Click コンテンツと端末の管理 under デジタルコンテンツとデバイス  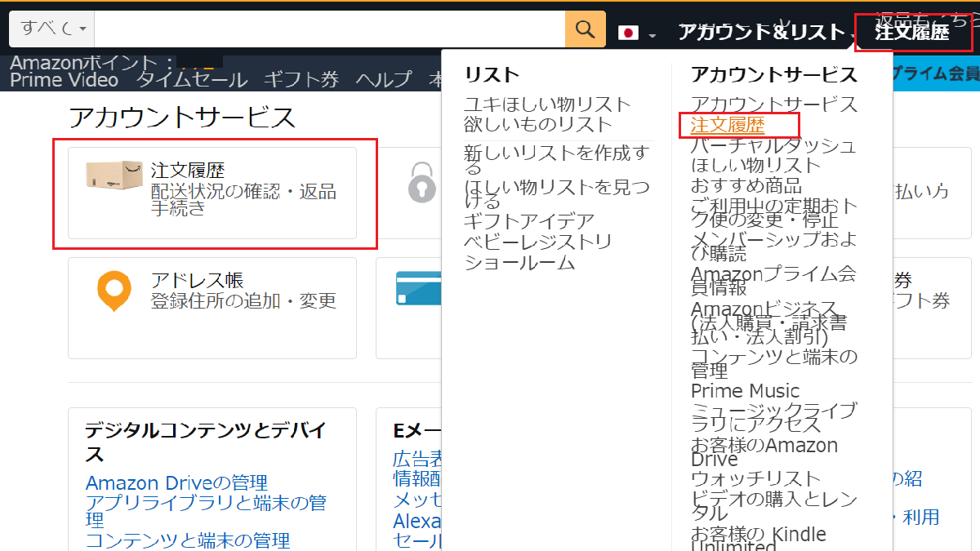(188, 540)
